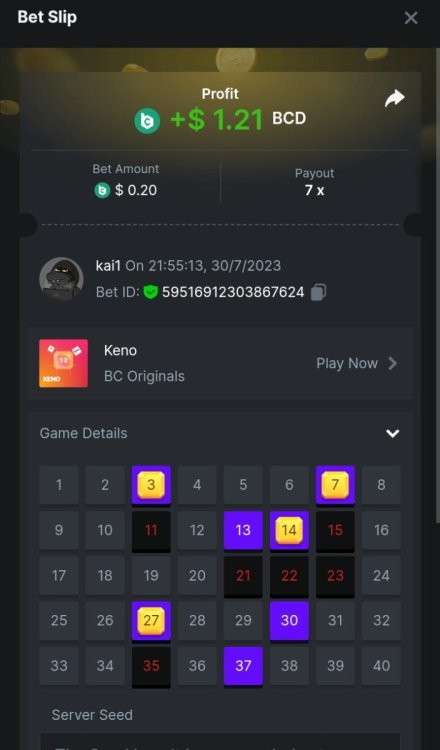
Task: Click the kai1 user avatar
Action: coord(61,279)
